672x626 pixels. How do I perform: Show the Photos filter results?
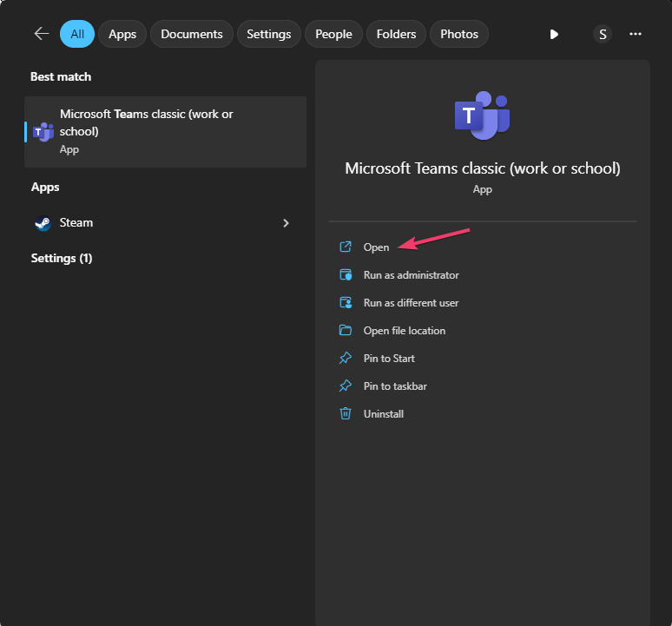459,34
